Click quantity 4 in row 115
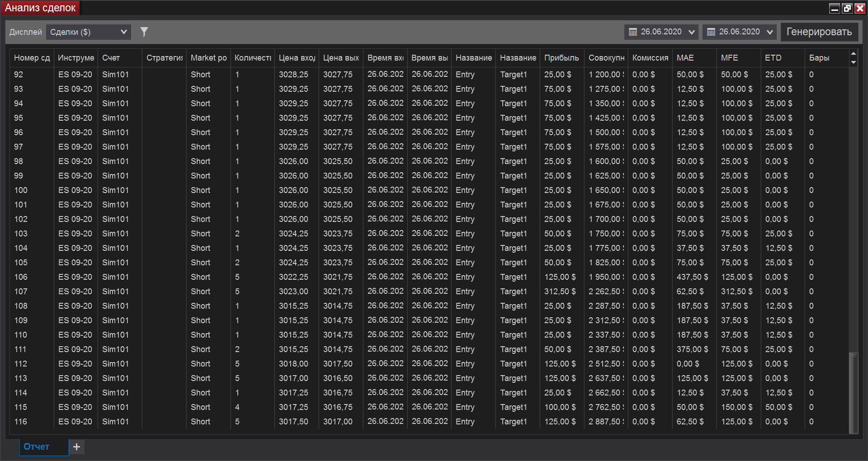Image resolution: width=868 pixels, height=461 pixels. [x=237, y=407]
